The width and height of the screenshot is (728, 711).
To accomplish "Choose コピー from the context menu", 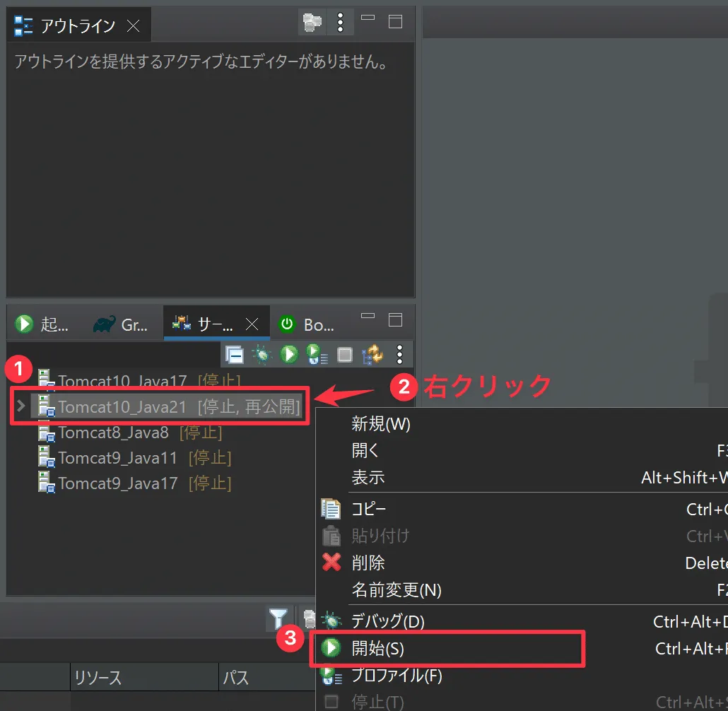I will (522, 509).
